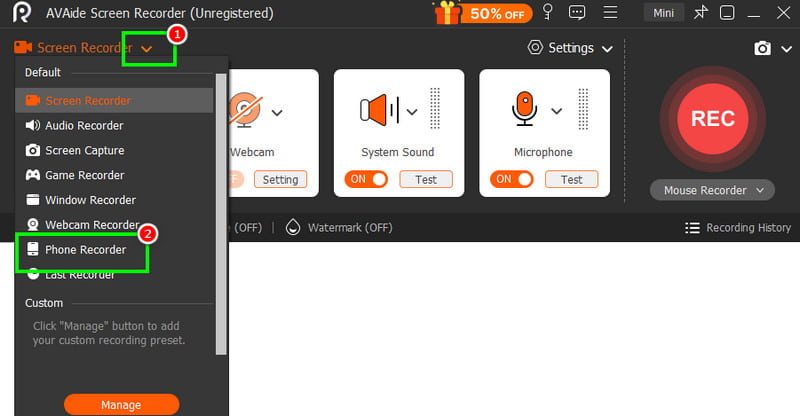Toggle the Microphone ON switch

pyautogui.click(x=512, y=179)
